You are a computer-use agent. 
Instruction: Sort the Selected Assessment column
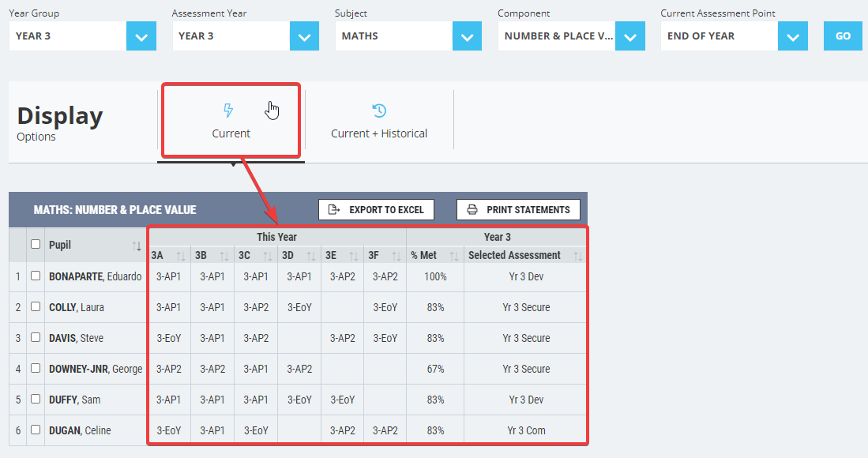tap(581, 255)
